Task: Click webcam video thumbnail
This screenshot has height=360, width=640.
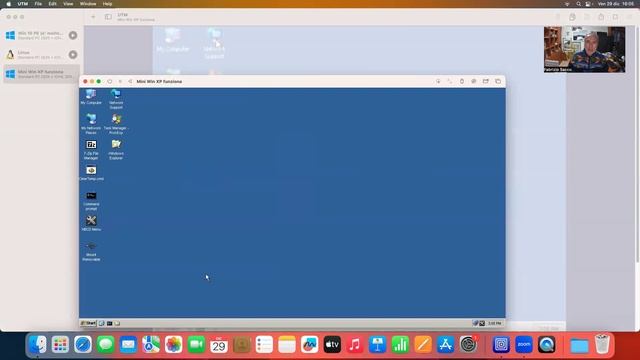Action: coord(584,49)
